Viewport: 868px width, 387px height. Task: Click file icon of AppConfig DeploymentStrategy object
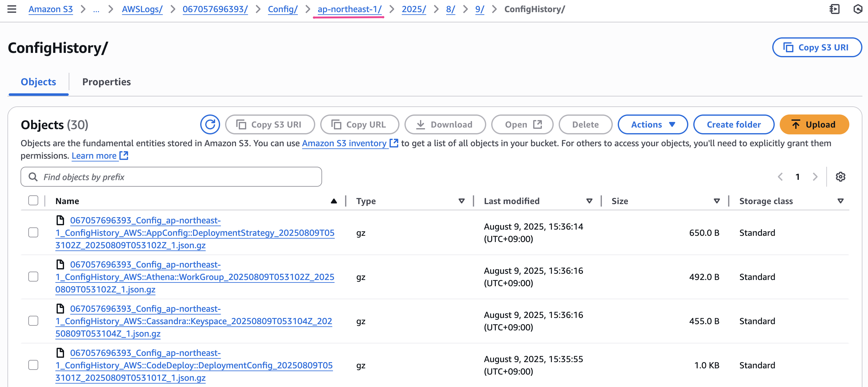60,220
